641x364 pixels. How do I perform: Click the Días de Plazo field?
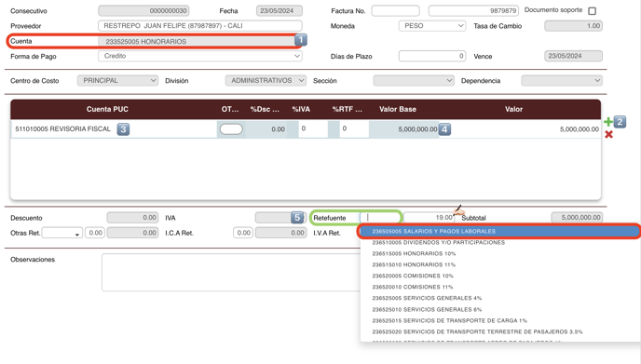[x=432, y=56]
